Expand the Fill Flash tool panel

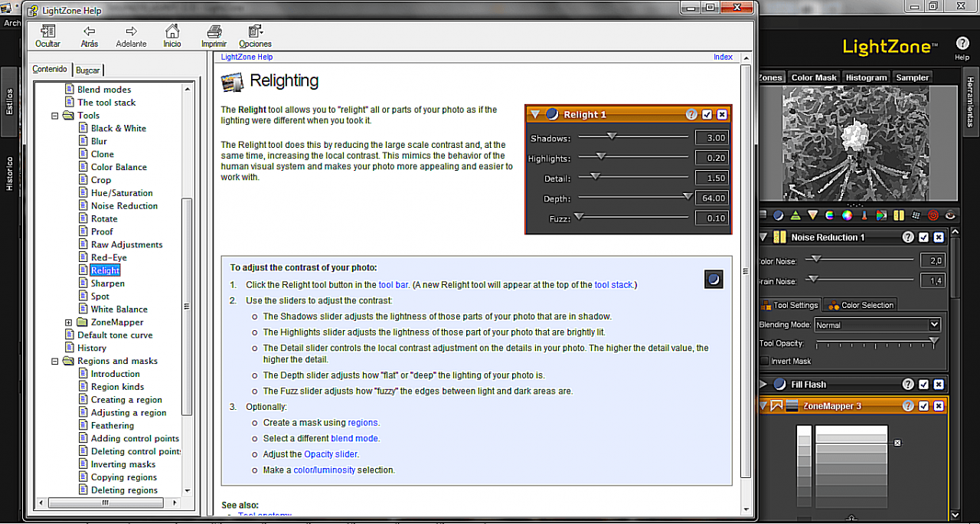[763, 385]
